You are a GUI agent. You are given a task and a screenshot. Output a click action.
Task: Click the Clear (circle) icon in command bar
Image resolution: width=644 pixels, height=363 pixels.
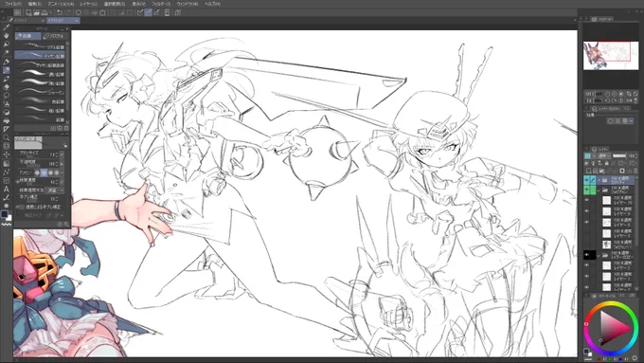click(78, 12)
